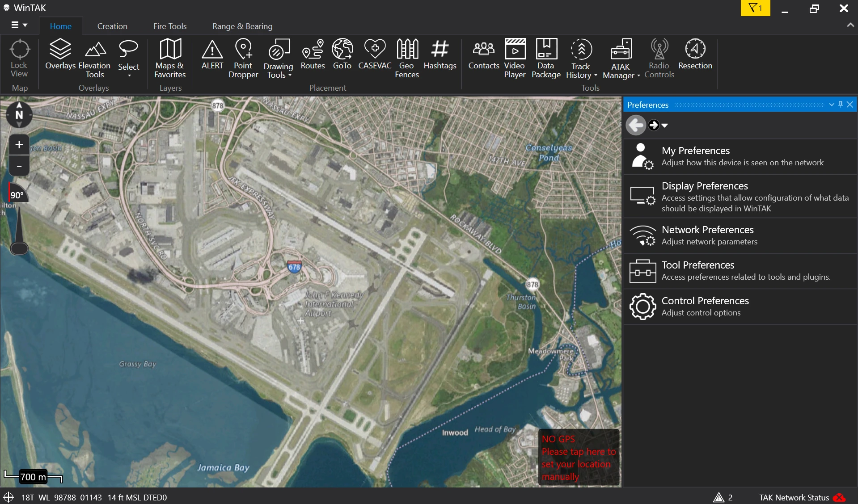The image size is (858, 504).
Task: Open the Data Package tool
Action: click(x=546, y=59)
